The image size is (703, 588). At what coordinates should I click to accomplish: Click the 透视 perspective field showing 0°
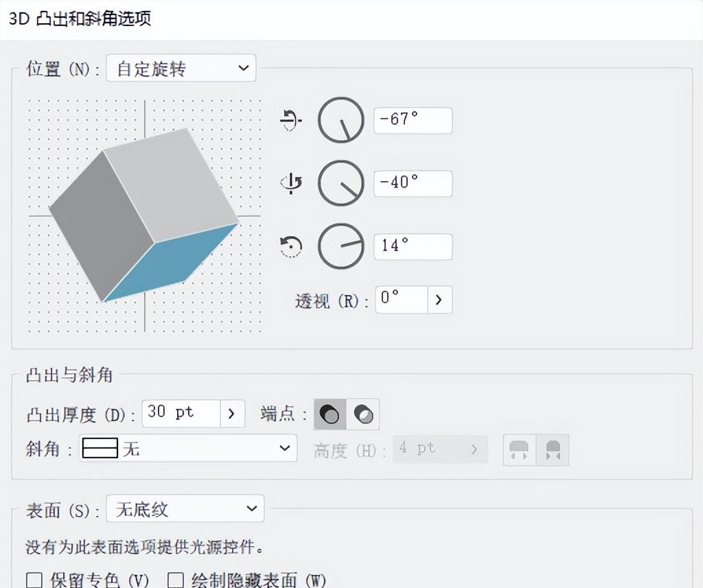click(401, 299)
